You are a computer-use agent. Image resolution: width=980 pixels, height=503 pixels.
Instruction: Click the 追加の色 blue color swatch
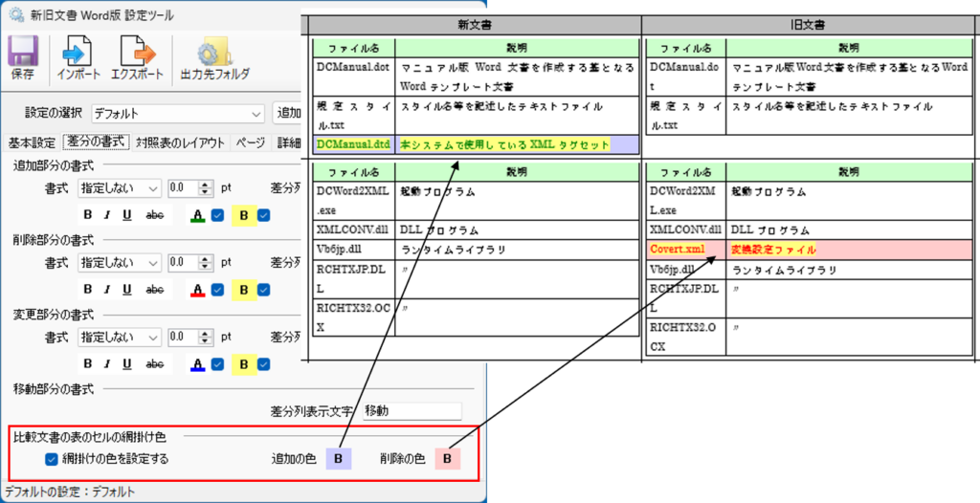(x=338, y=459)
